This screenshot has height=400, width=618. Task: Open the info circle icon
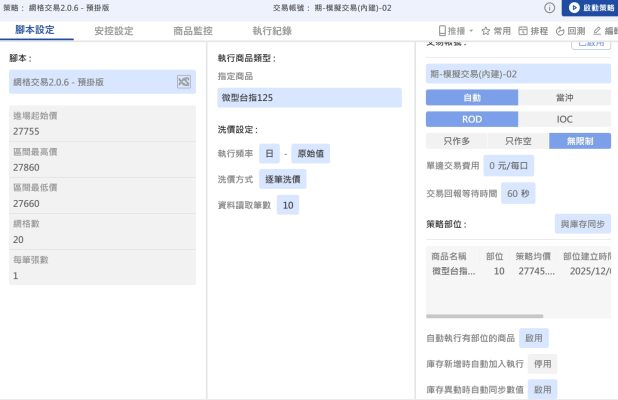549,8
